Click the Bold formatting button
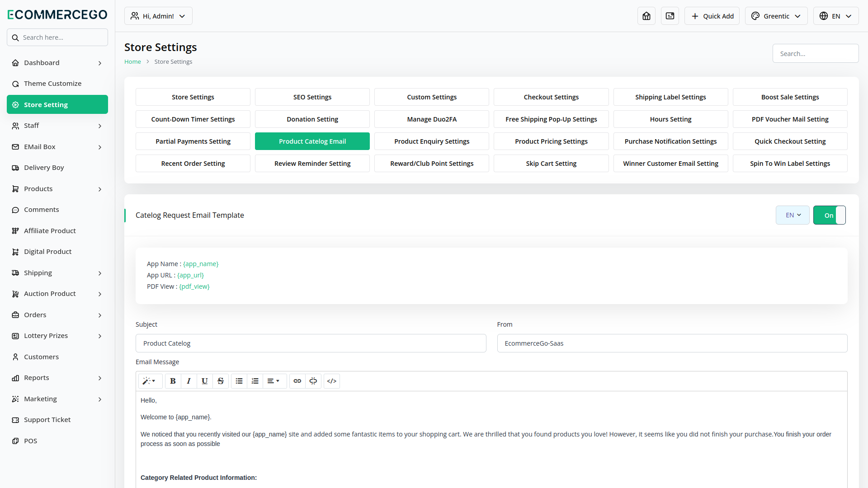Viewport: 868px width, 488px height. click(x=173, y=381)
